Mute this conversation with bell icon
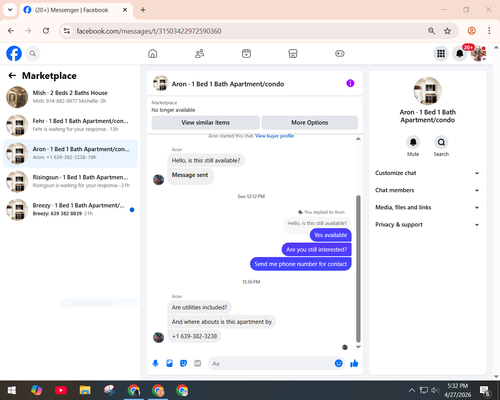The height and width of the screenshot is (400, 500). [x=413, y=142]
